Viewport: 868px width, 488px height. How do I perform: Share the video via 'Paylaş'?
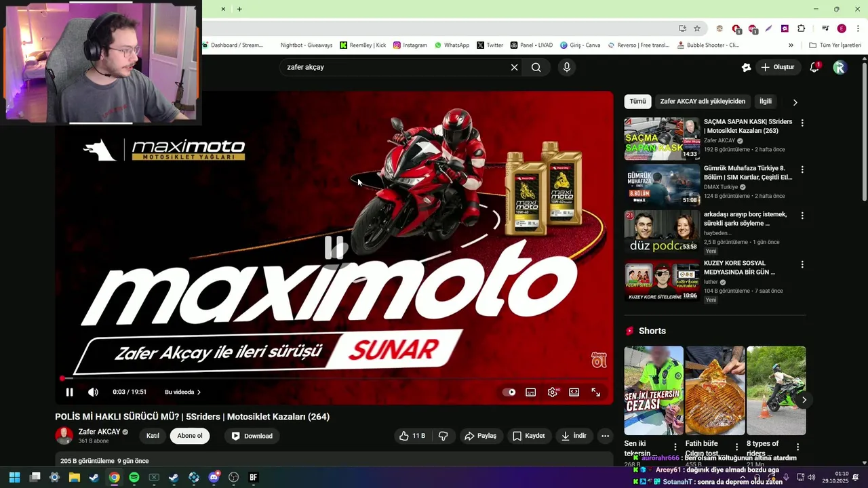tap(480, 436)
